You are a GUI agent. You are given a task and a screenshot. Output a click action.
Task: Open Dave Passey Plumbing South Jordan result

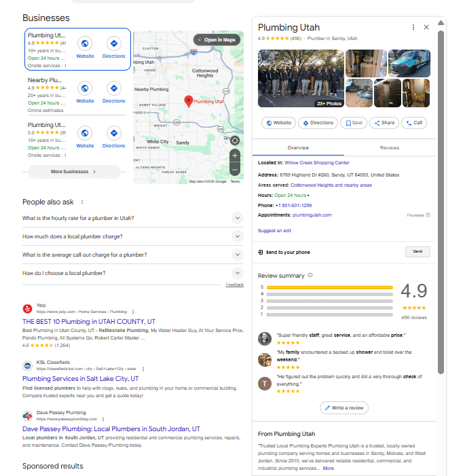pyautogui.click(x=111, y=429)
